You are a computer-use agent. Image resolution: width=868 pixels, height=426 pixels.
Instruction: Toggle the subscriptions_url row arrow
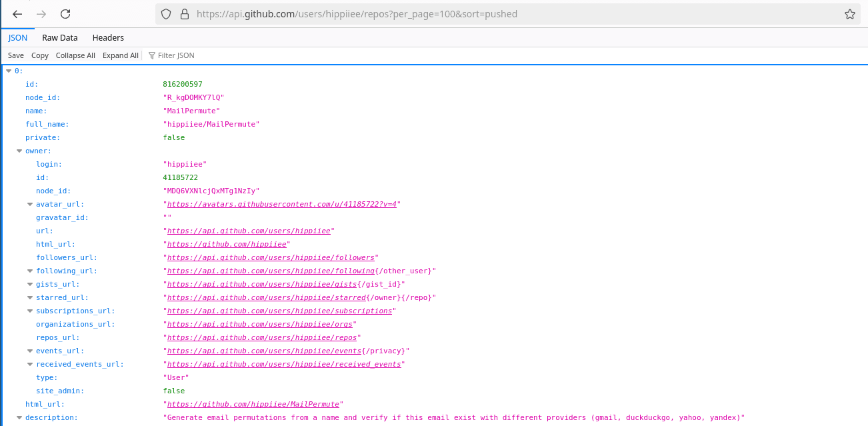pos(30,311)
